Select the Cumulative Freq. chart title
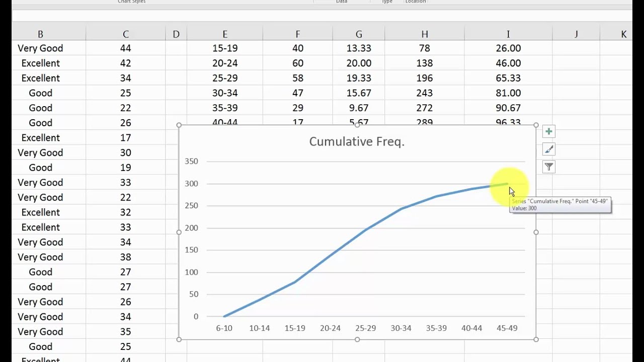This screenshot has height=362, width=644. tap(357, 142)
